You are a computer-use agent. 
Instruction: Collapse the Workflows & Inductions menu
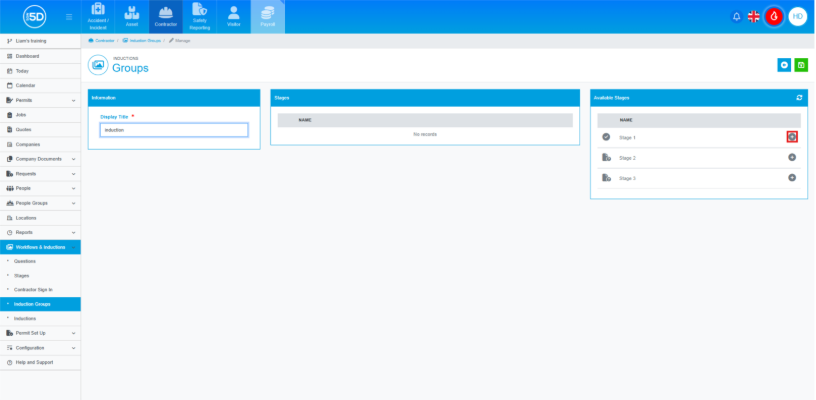[x=40, y=247]
